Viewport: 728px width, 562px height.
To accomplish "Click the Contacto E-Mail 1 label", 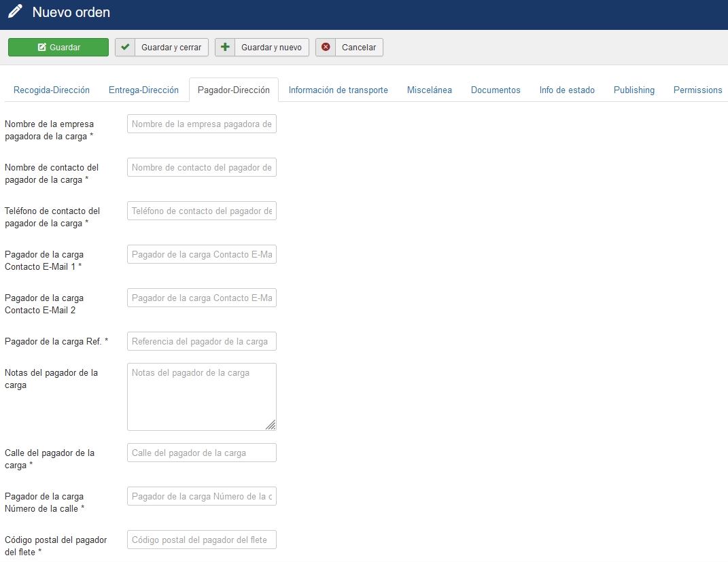I will (x=44, y=260).
